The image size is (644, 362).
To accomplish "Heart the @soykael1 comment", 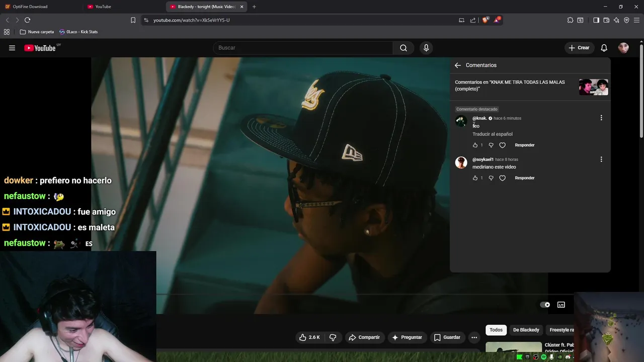I will pos(502,178).
